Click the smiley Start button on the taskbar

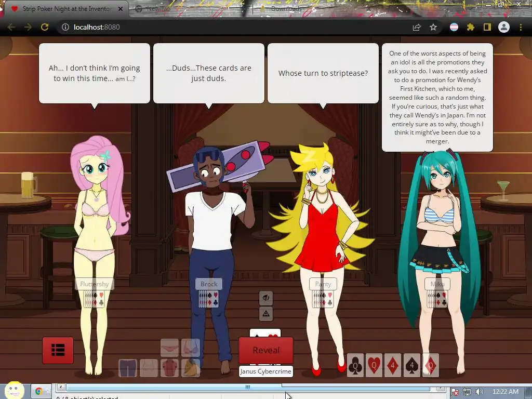(14, 390)
